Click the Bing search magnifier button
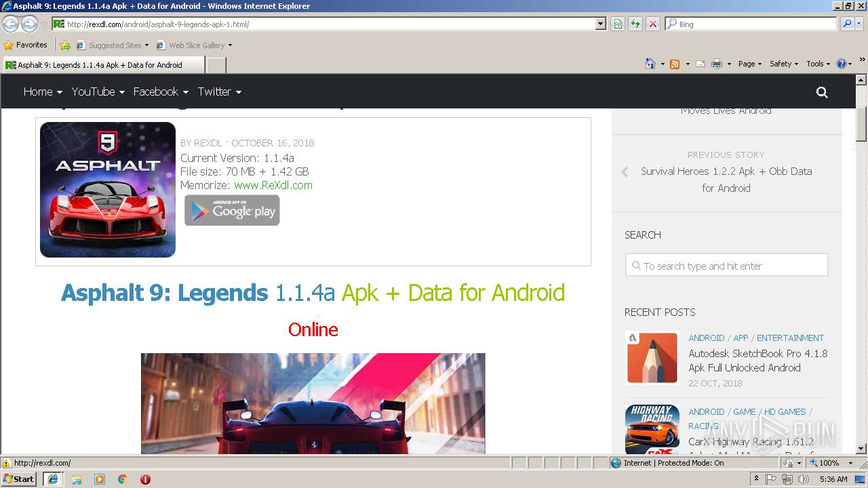The image size is (868, 488). 847,24
